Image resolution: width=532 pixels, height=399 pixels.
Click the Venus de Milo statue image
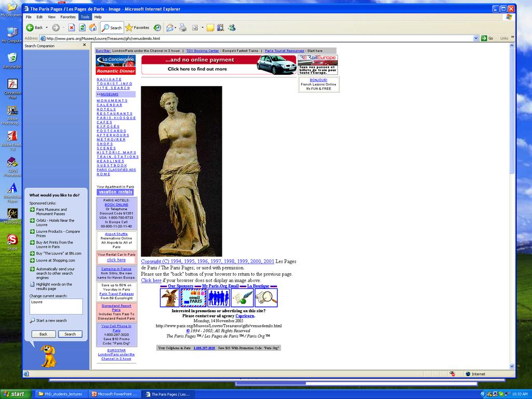(x=181, y=171)
